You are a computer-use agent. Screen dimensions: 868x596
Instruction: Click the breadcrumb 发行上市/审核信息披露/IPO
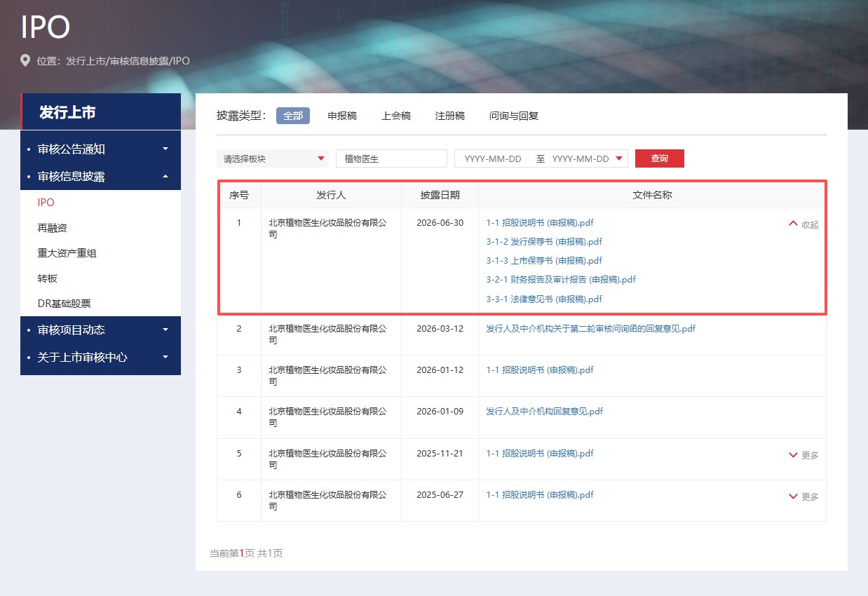tap(128, 61)
